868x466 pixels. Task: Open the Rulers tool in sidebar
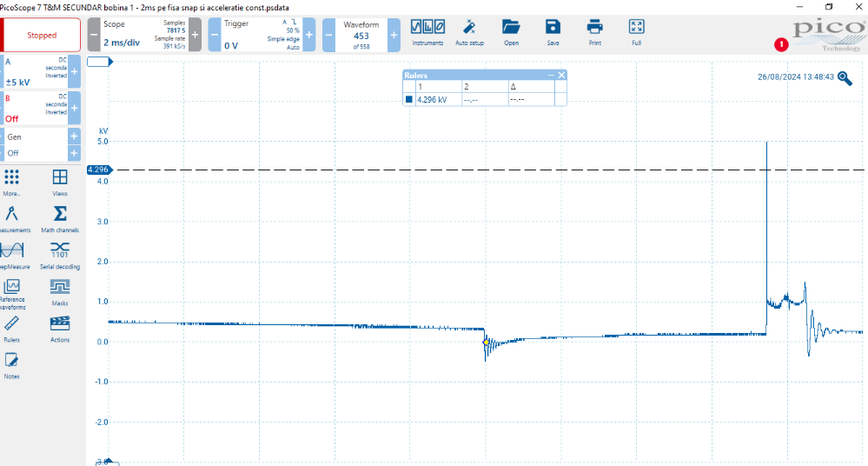tap(11, 328)
